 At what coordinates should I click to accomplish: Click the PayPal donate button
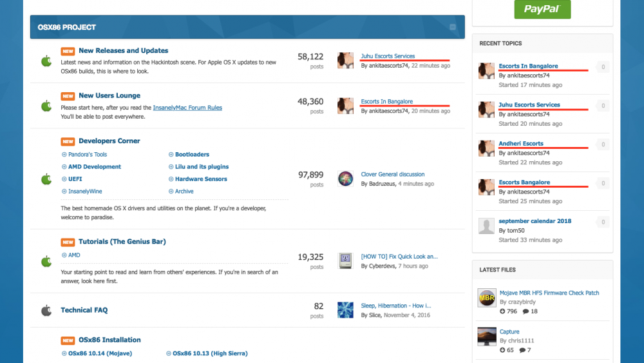pos(542,9)
